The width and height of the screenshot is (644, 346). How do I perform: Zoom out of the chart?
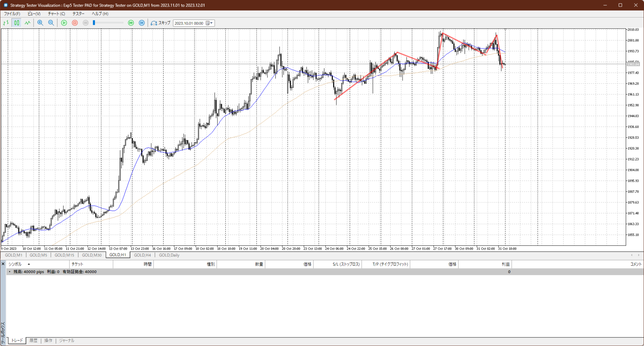click(x=51, y=23)
